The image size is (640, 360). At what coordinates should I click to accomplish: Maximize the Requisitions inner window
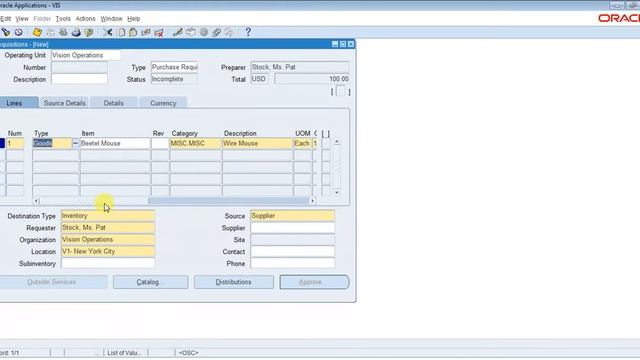tap(343, 44)
